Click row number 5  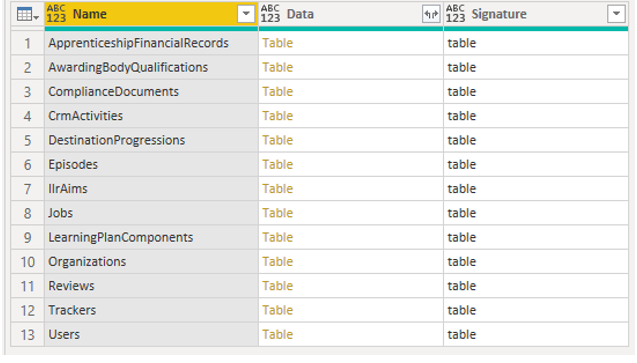[27, 140]
